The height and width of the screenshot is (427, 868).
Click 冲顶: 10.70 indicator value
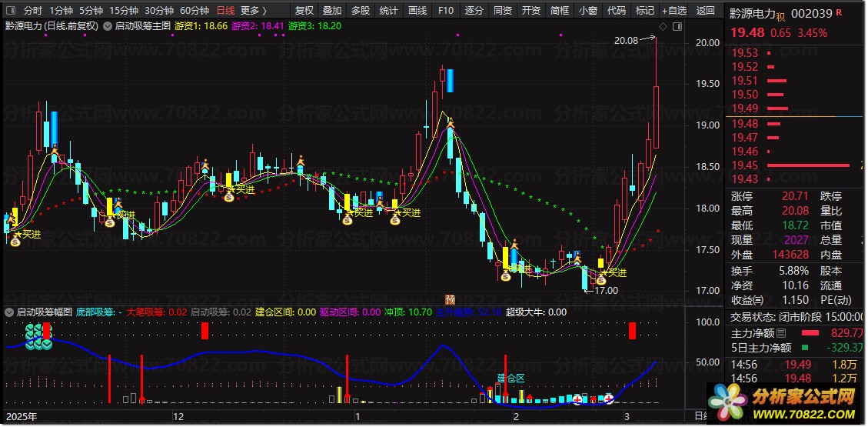[x=407, y=312]
